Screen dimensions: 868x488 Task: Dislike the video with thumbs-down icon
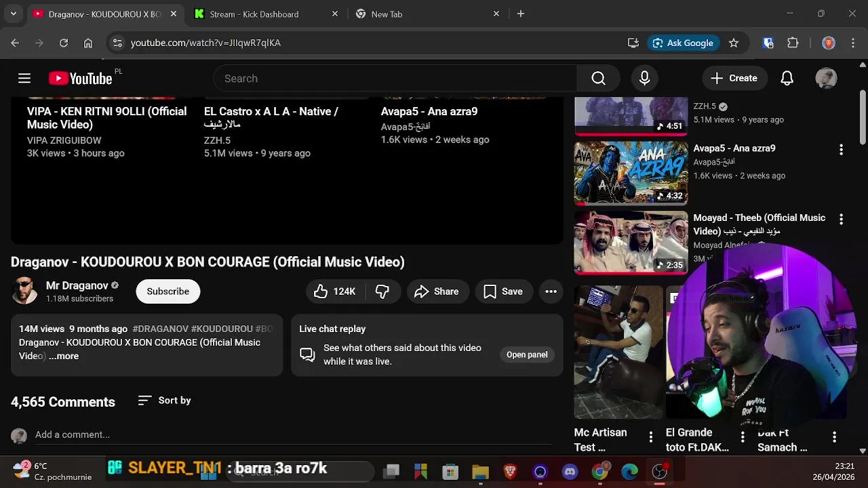[x=382, y=291]
